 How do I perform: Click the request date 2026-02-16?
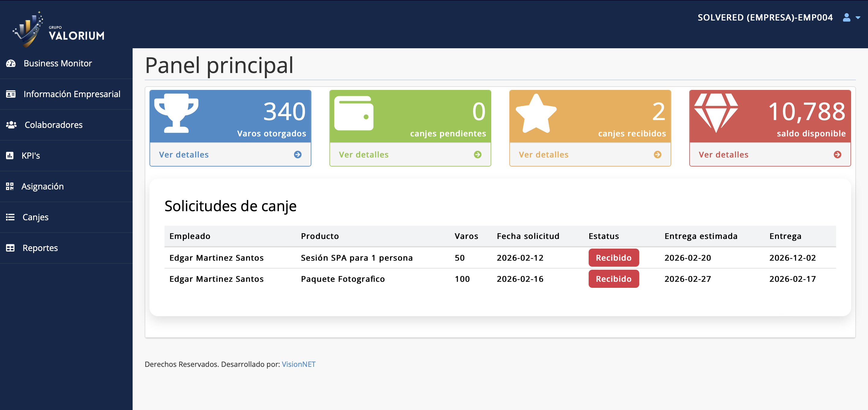pos(520,279)
